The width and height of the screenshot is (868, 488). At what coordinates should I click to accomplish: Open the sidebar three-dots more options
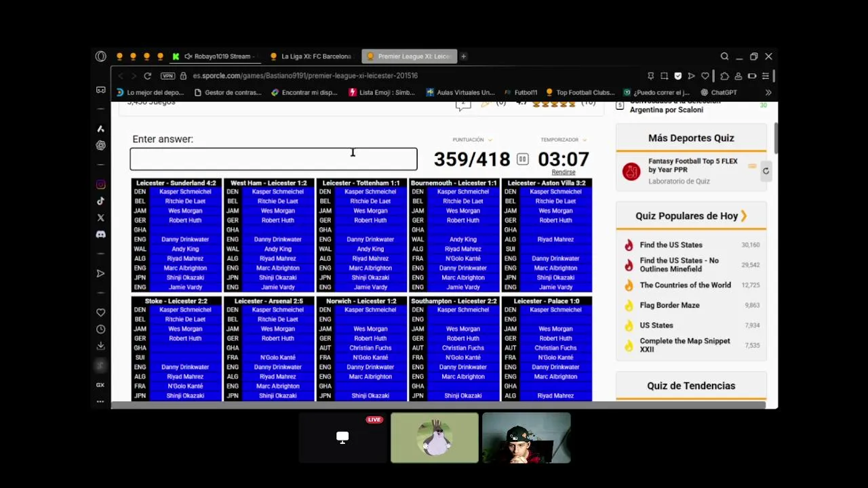[x=100, y=401]
